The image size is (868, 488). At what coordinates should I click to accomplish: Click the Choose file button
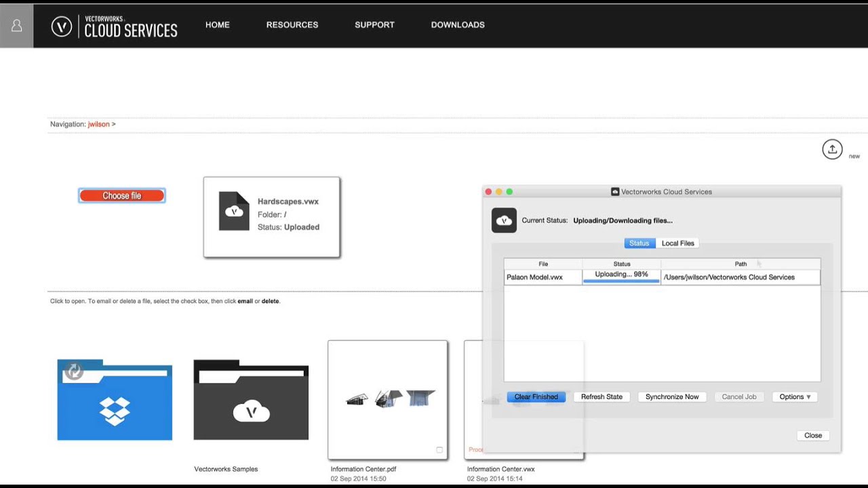(122, 196)
